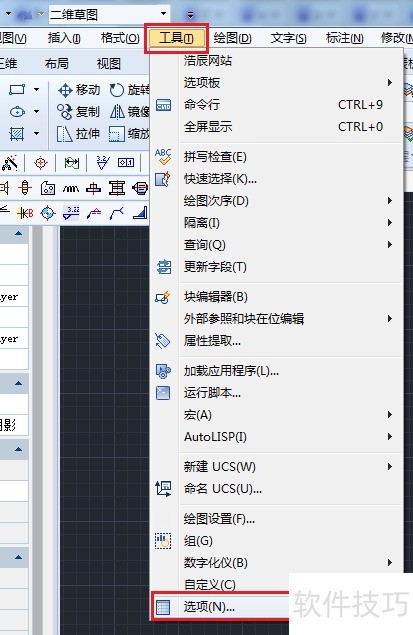Open the hatch tool dropdown arrow
The image size is (413, 635).
(36, 133)
